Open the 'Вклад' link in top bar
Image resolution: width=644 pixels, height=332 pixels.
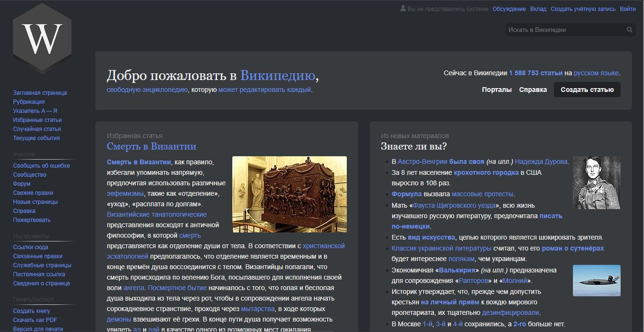pos(538,9)
